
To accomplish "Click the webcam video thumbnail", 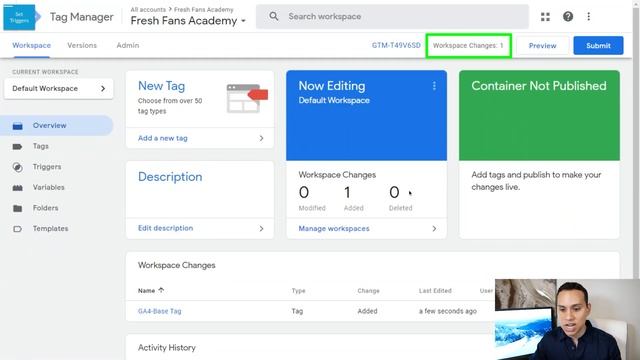I will click(567, 320).
